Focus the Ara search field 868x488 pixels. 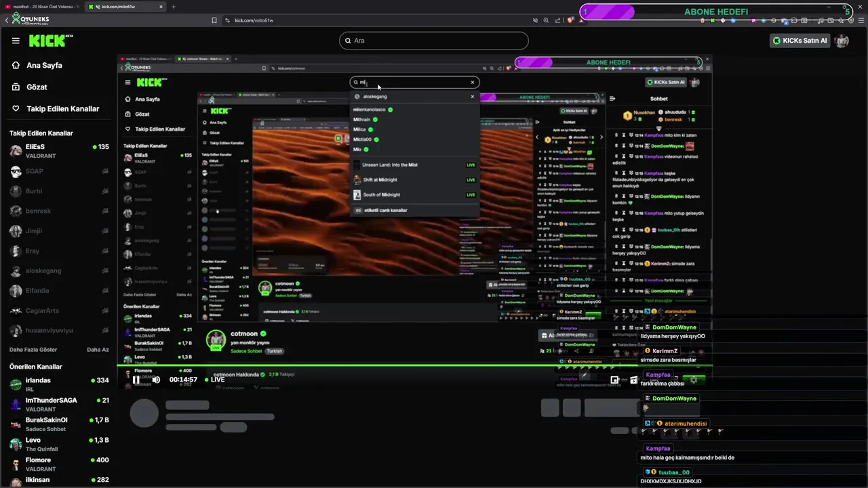pos(433,41)
